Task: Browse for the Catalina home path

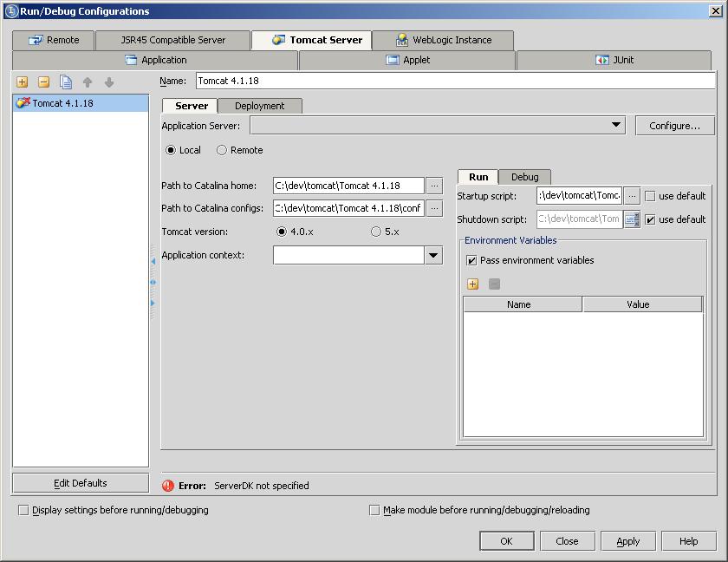Action: (434, 186)
